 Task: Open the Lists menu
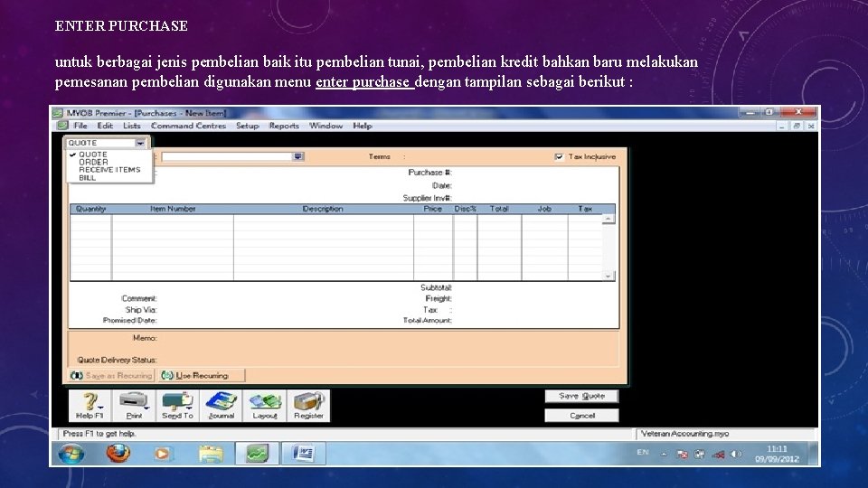[132, 127]
